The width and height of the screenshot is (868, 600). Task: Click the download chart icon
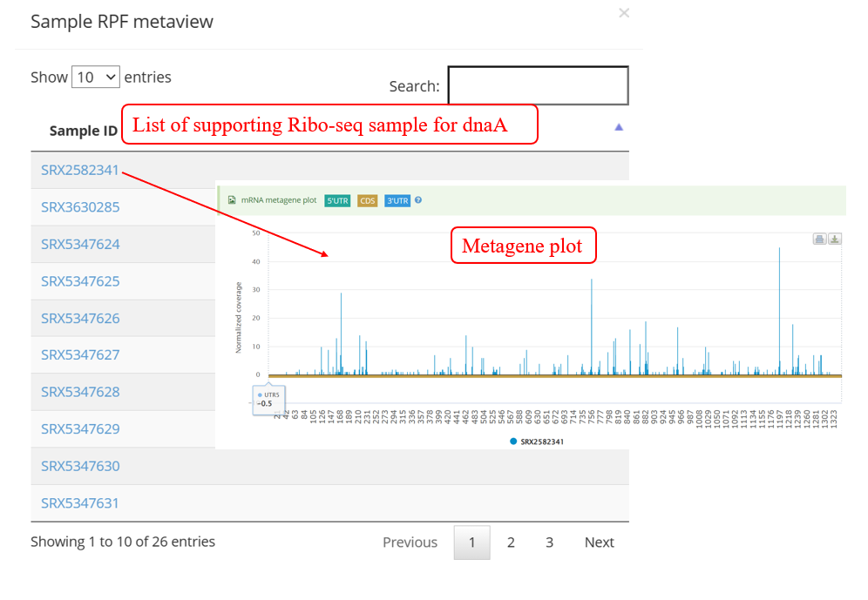[x=834, y=239]
